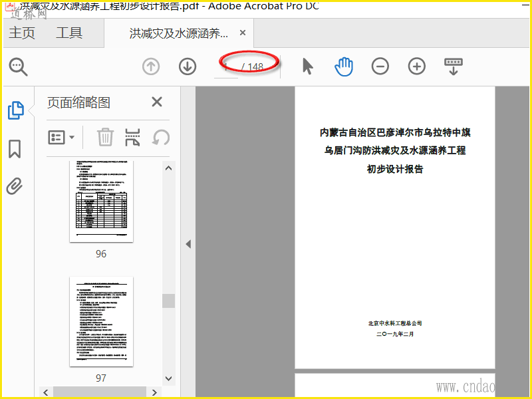Screen dimensions: 532x399
Task: Click the thumbnail panel horizontal scrollbar handle
Action: click(100, 392)
